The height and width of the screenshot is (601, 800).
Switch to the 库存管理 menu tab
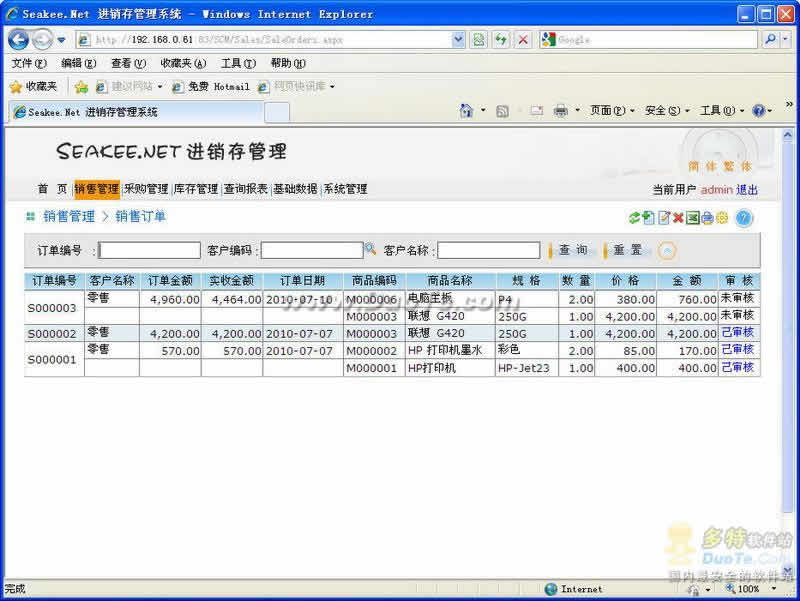pos(195,189)
